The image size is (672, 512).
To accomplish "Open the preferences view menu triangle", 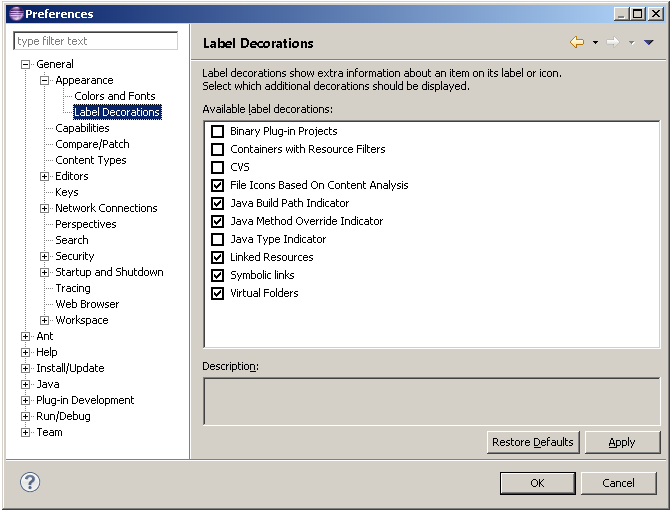I will [x=648, y=42].
